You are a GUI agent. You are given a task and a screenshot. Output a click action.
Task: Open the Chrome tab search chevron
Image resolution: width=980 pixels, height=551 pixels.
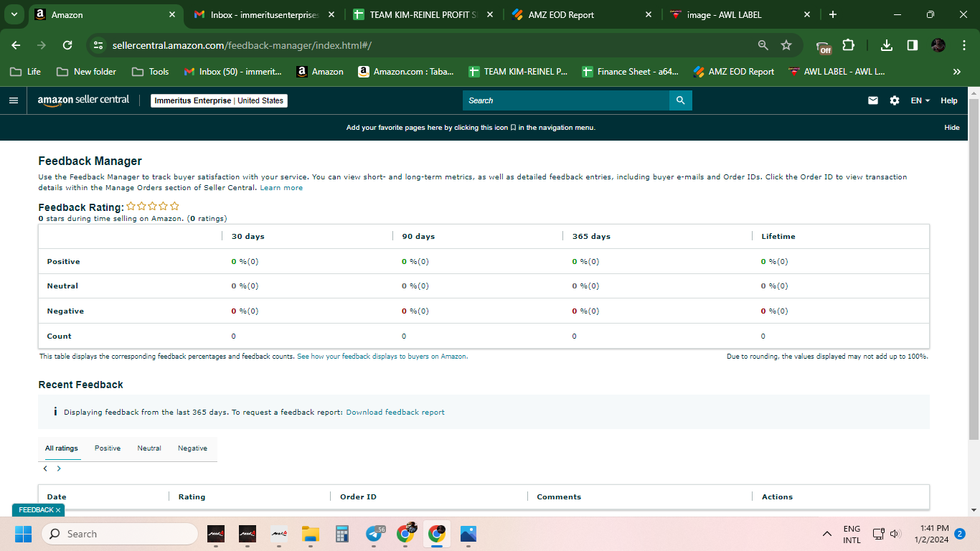coord(14,14)
